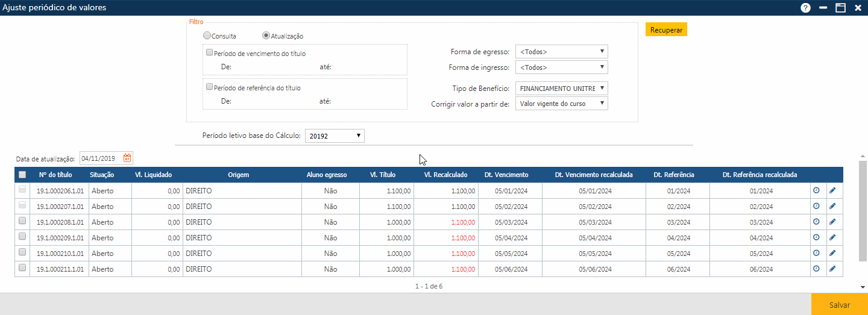This screenshot has width=868, height=315.
Task: Edit título 19.1.000209.1.01 with pencil icon
Action: click(832, 237)
